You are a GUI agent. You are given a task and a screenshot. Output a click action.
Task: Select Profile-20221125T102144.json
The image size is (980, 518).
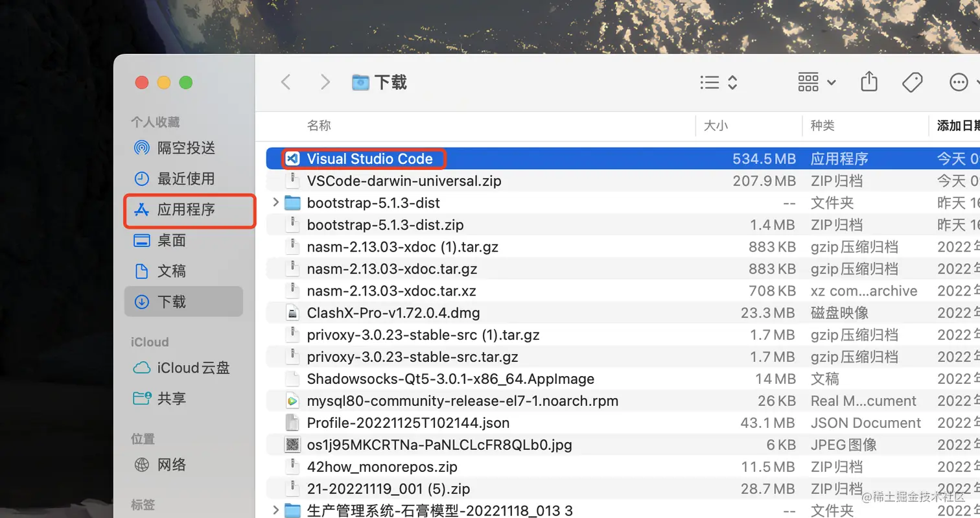[408, 423]
